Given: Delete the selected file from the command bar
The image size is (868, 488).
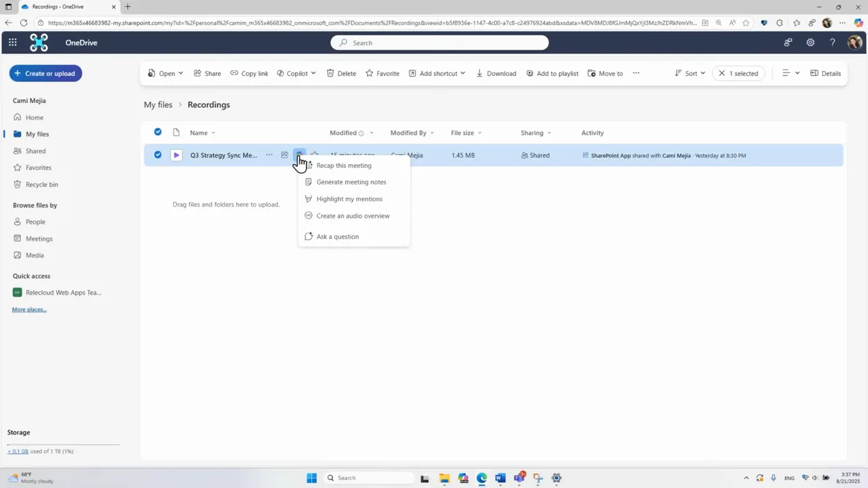Looking at the screenshot, I should [x=341, y=73].
